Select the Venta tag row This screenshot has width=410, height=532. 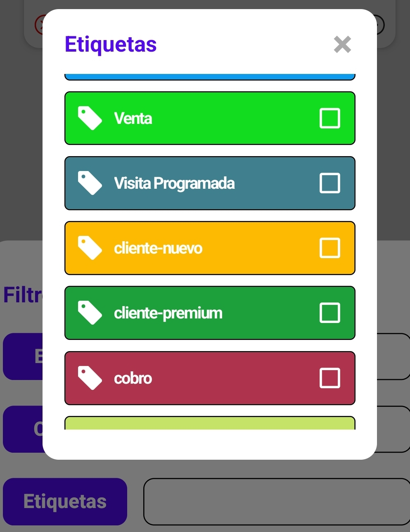click(x=210, y=118)
